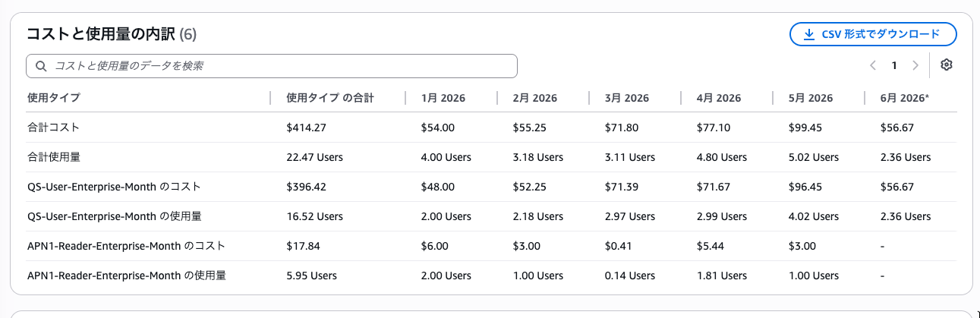
Task: Open table preferences gear icon
Action: tap(946, 65)
